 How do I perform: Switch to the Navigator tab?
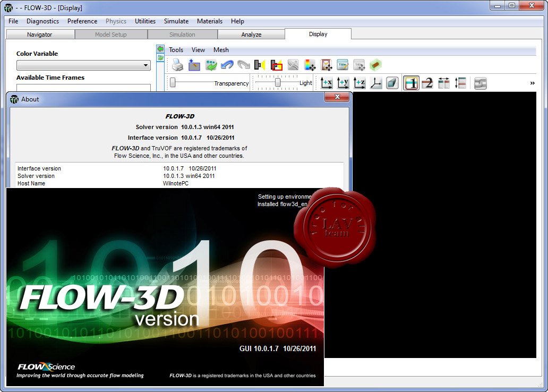39,35
